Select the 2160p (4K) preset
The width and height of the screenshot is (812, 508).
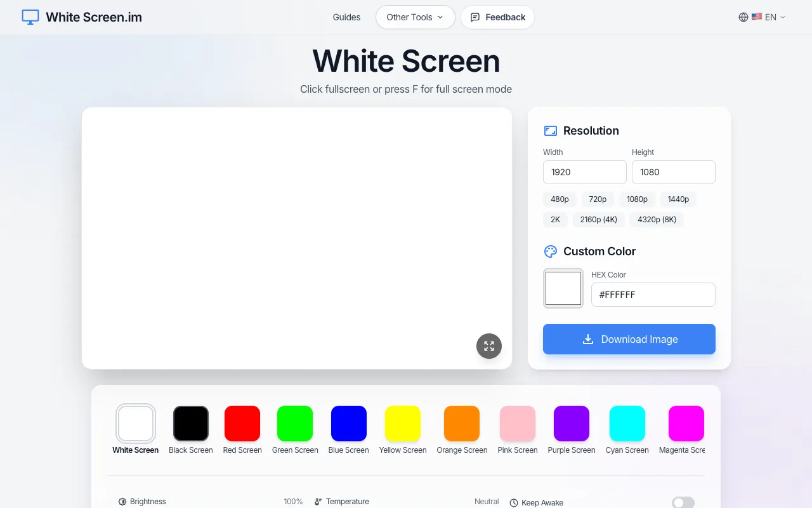point(599,220)
